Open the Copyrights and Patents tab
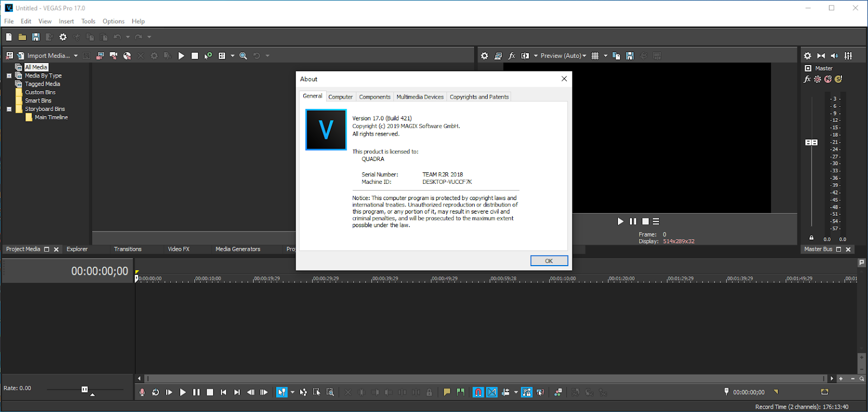 pos(479,97)
